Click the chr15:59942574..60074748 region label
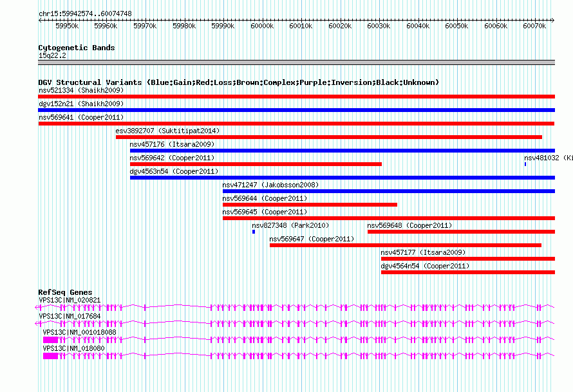 tap(85, 14)
